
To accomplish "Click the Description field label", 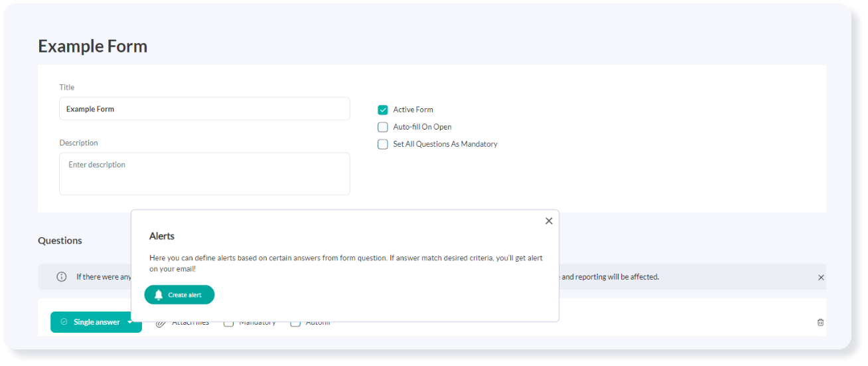I will (78, 143).
